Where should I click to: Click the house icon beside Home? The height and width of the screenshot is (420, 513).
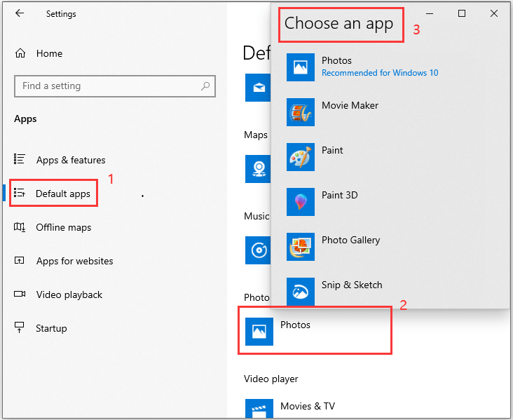click(x=20, y=53)
